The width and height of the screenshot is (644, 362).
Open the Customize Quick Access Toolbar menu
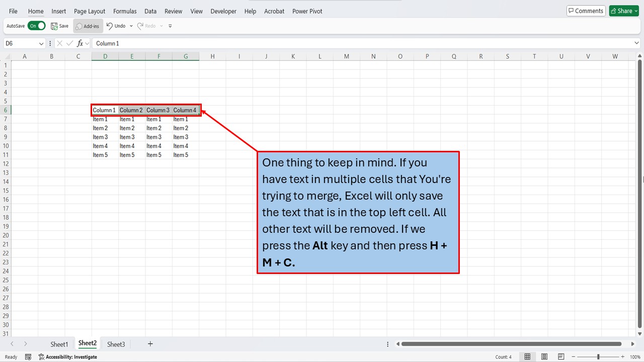(170, 26)
